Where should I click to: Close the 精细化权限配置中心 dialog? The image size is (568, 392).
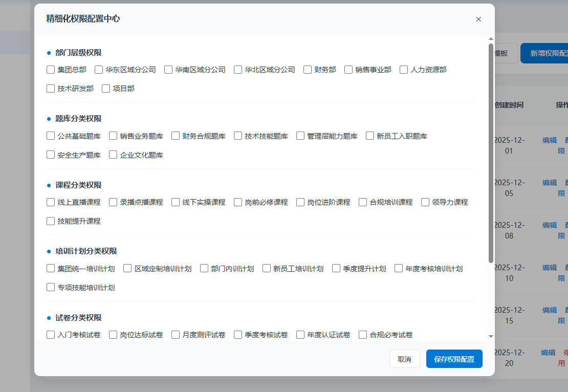[x=478, y=19]
